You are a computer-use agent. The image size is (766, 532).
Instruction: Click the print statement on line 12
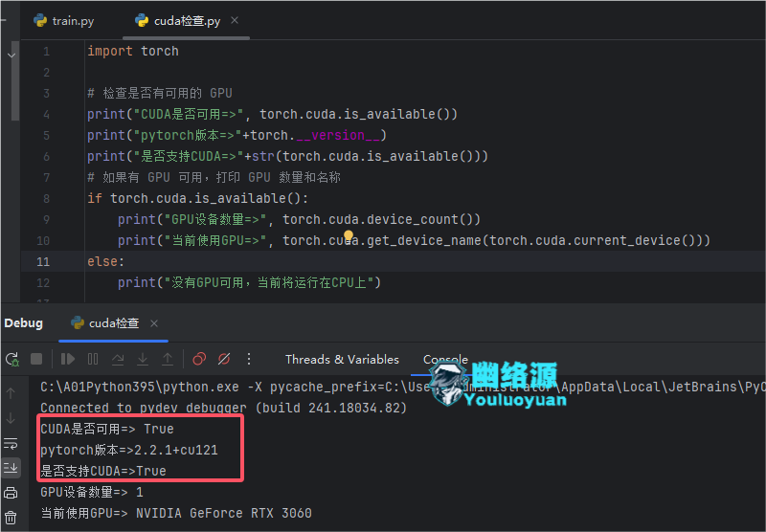click(249, 282)
